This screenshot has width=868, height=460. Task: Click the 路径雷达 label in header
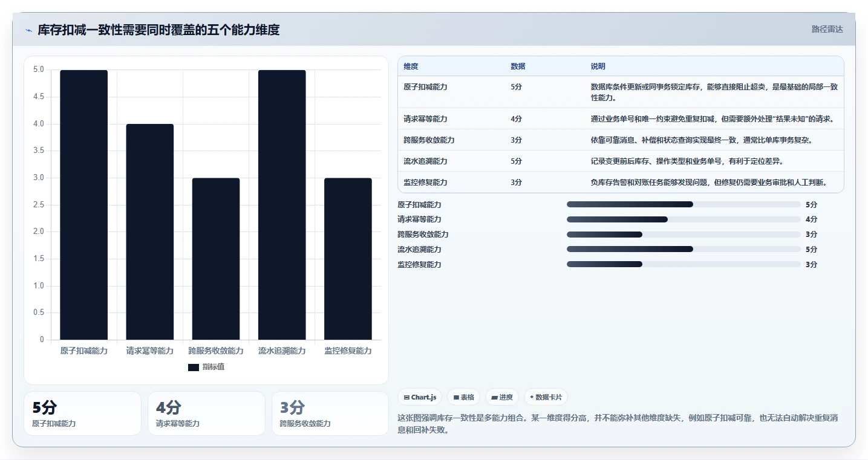tap(827, 29)
